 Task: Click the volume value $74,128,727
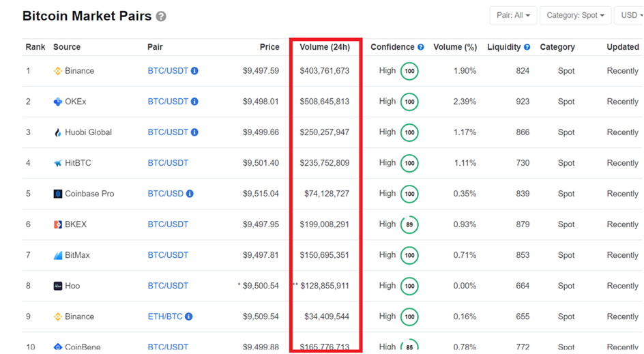[327, 194]
